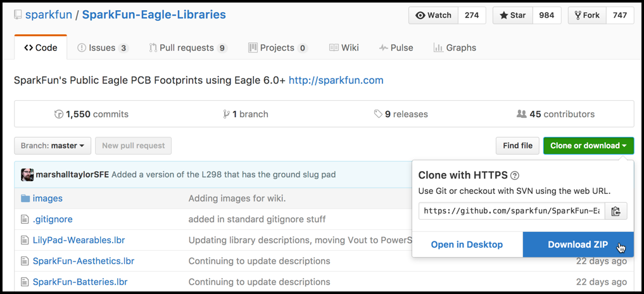This screenshot has height=294, width=644.
Task: Open the sparkfun.com link
Action: [x=336, y=80]
